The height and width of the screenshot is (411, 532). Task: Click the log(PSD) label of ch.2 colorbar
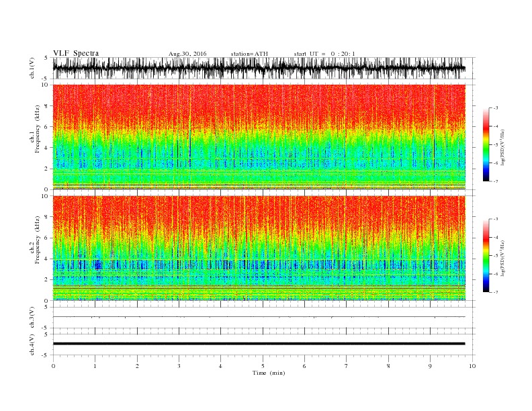503,258
